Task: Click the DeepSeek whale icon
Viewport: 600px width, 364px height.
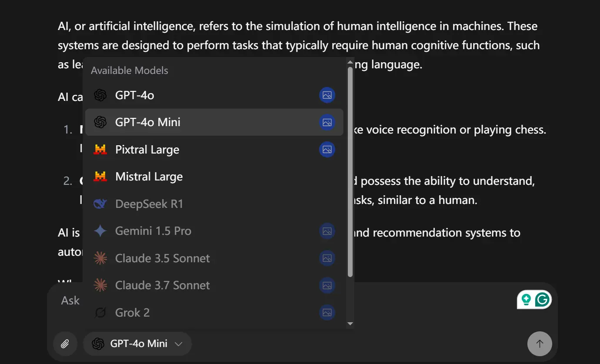Action: coord(100,204)
